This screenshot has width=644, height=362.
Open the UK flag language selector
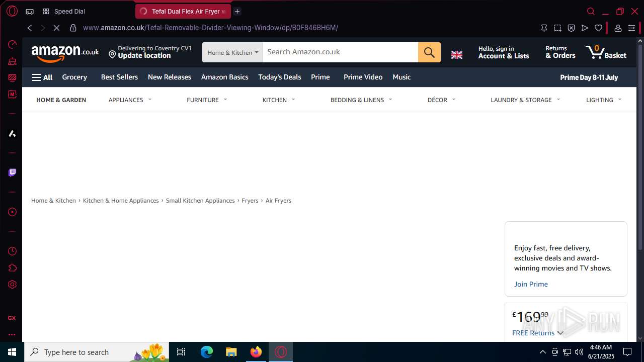click(x=456, y=55)
